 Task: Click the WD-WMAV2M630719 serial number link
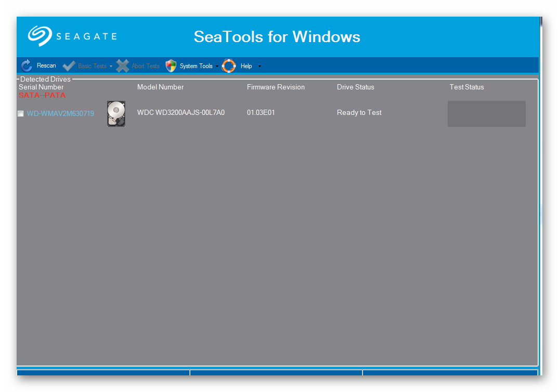click(x=60, y=113)
